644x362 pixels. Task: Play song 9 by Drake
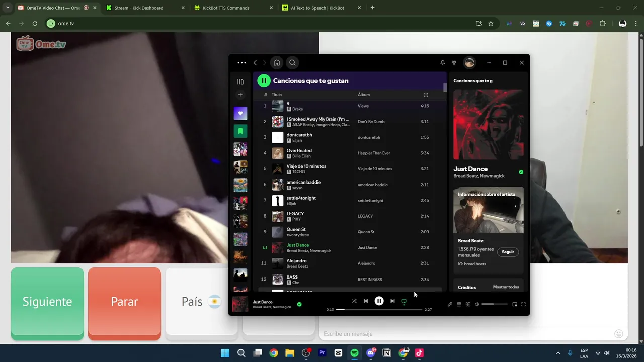tap(350, 106)
